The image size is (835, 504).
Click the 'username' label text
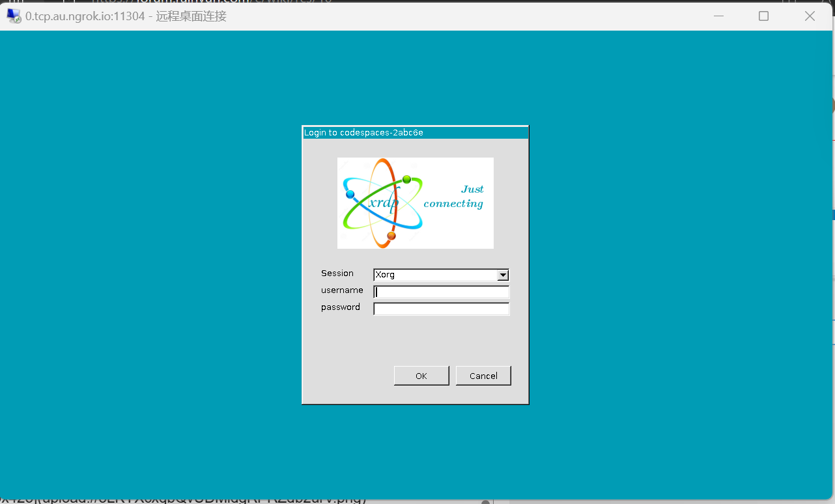pyautogui.click(x=342, y=290)
